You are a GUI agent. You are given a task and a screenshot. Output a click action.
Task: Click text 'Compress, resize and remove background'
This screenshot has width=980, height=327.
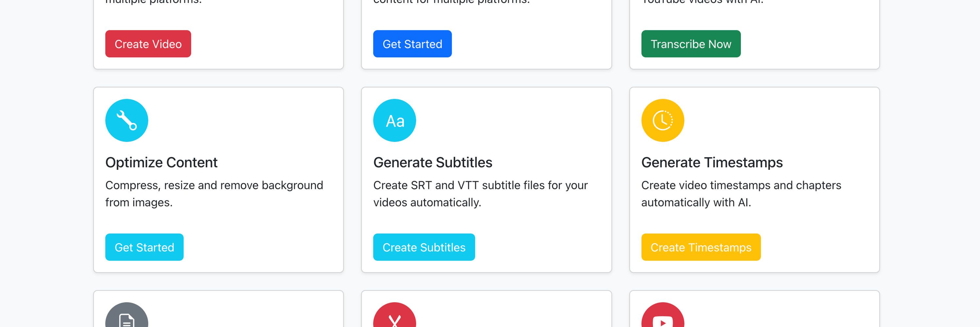tap(214, 185)
